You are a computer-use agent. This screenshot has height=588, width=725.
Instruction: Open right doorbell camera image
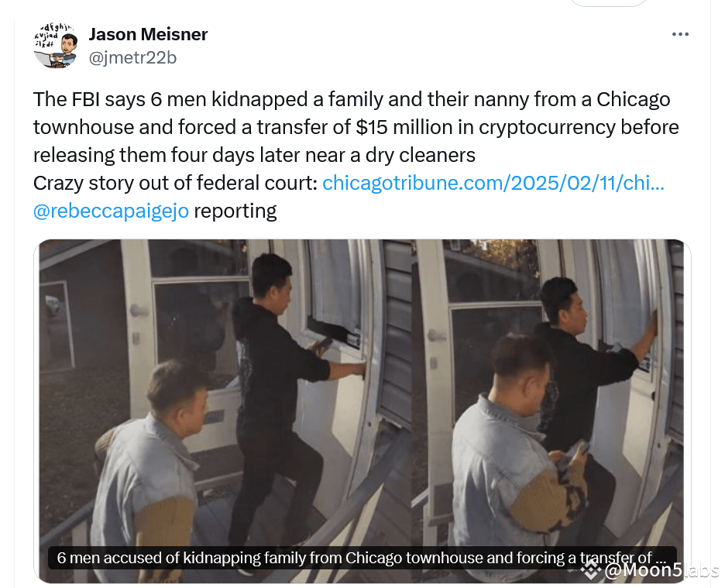click(x=548, y=411)
